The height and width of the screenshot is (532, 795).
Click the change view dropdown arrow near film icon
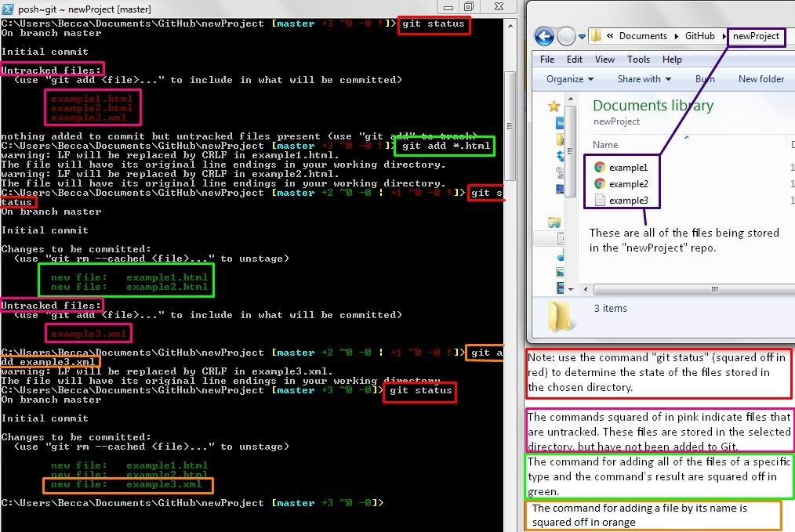coord(571,289)
